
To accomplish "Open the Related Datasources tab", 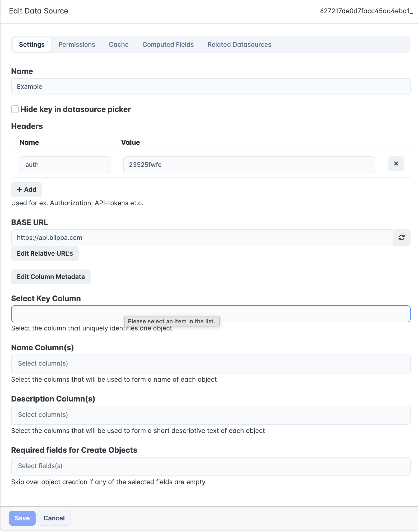I will pyautogui.click(x=239, y=45).
